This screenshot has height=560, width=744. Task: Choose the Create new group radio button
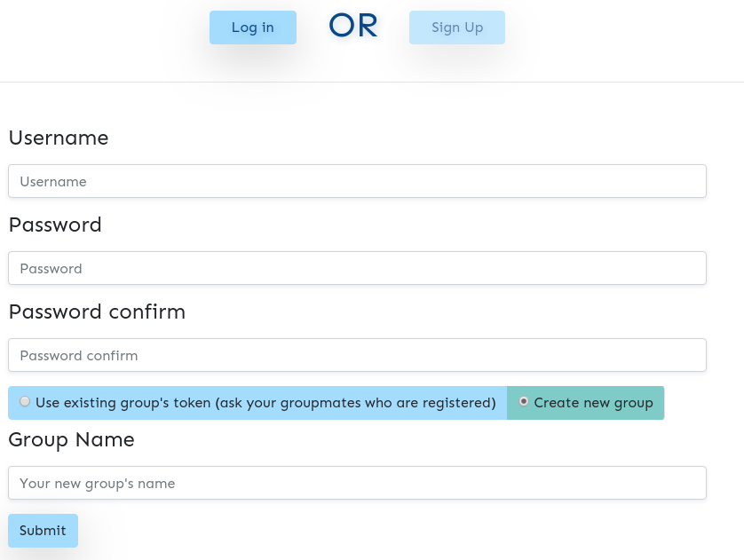524,402
